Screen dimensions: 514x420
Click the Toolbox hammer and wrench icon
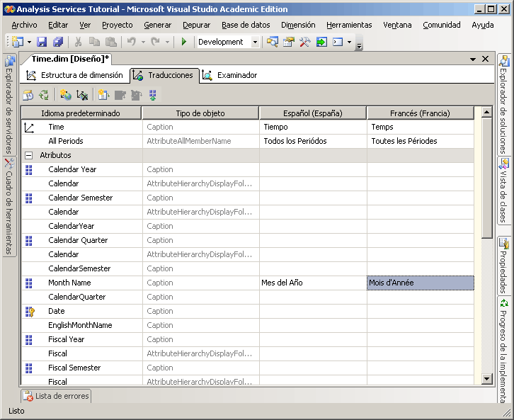coord(305,42)
